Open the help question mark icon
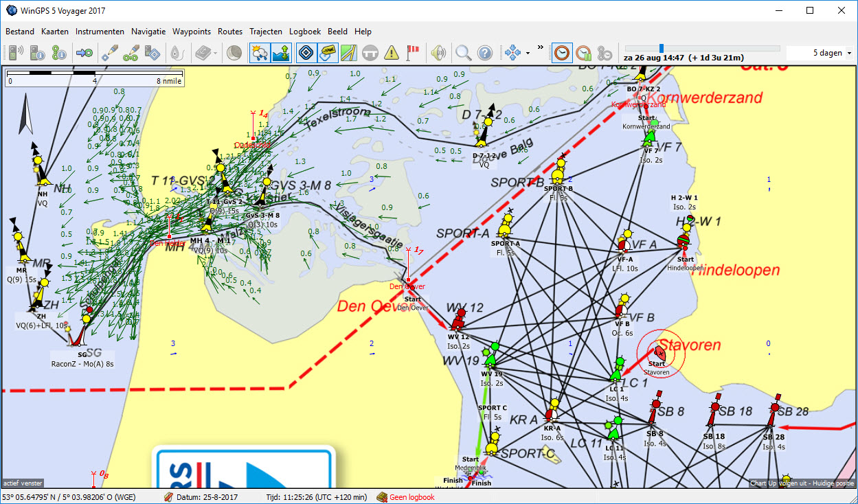858x504 pixels. [485, 52]
